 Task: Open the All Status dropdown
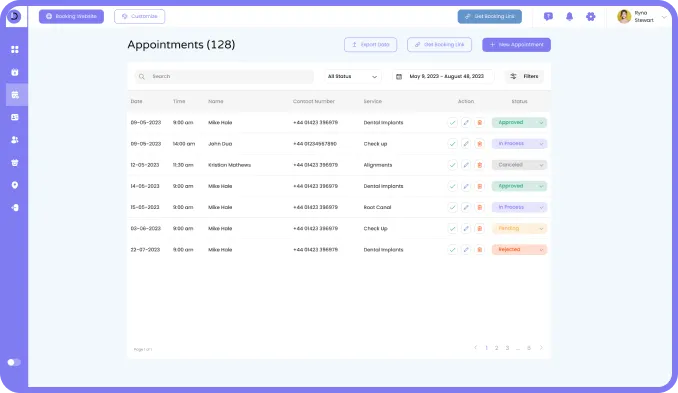[352, 77]
